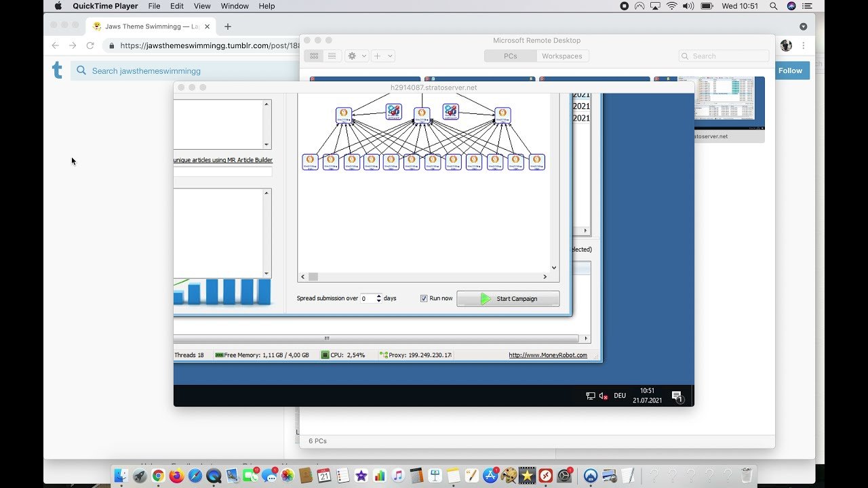Select the last node in bottom diagram row
Screen dimensions: 868x488
[537, 162]
